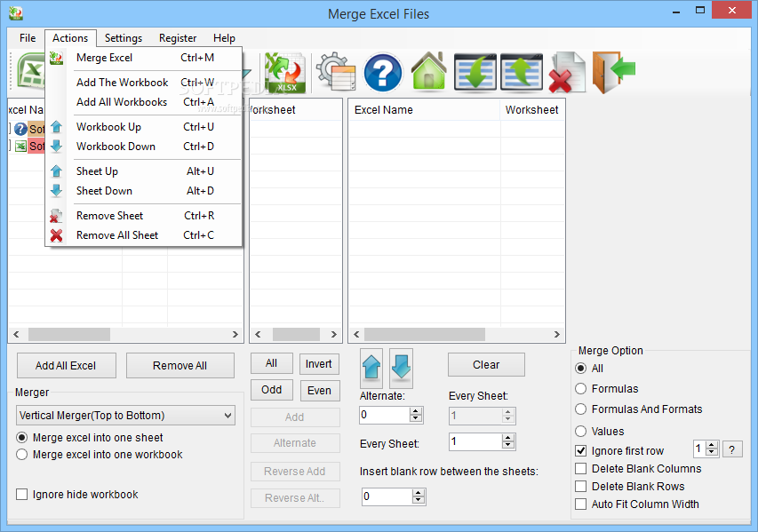Enable Delete Blank Rows checkbox
Viewport: 758px width, 532px height.
pos(581,486)
